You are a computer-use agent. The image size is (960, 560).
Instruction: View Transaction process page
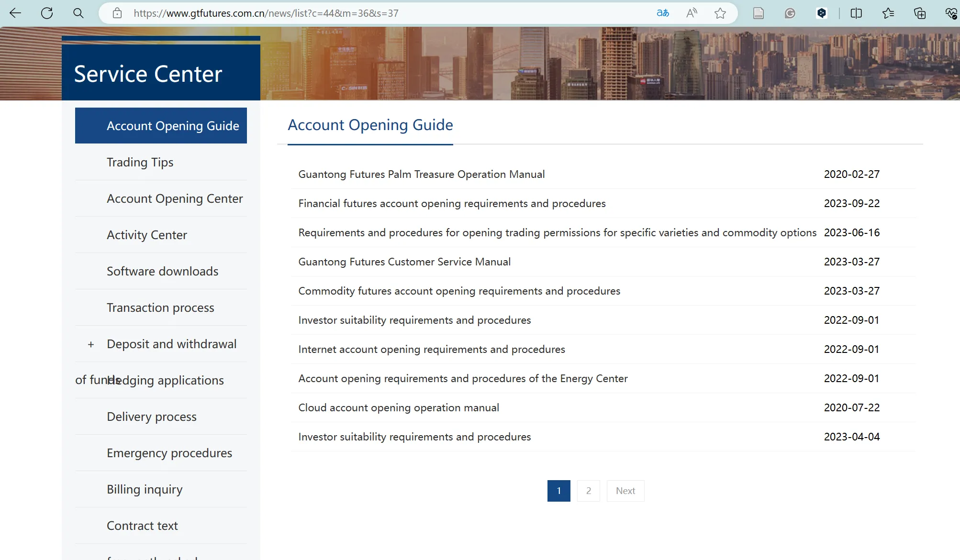tap(160, 307)
